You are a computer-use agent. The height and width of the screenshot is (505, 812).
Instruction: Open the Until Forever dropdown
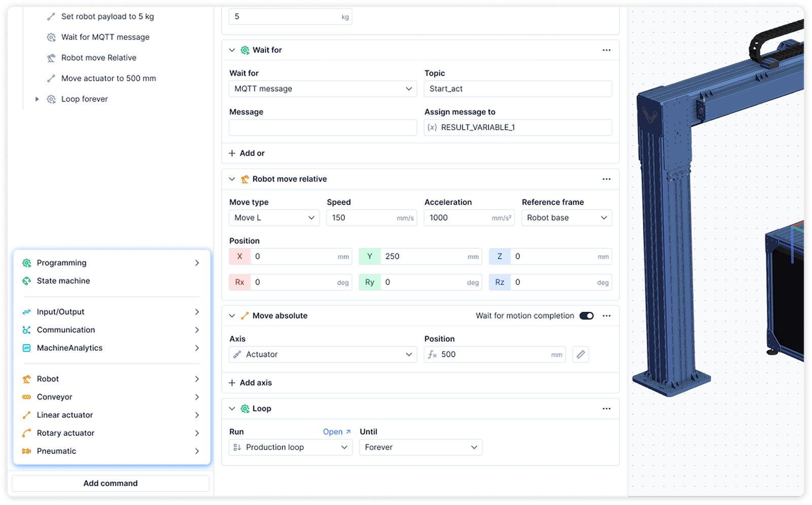click(x=420, y=447)
